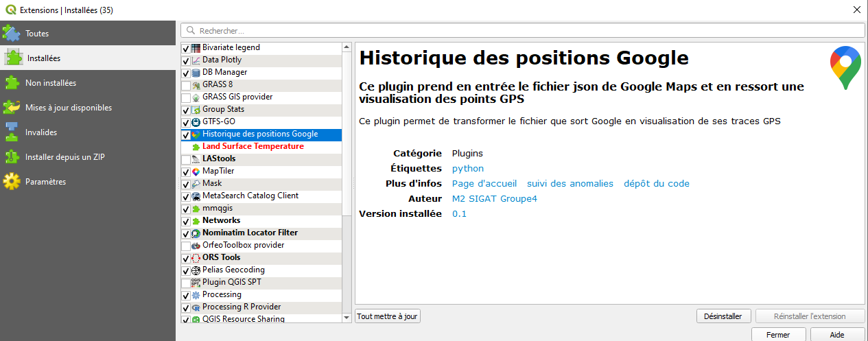Select the Processing R Provider row
Screen dimensions: 868x341
pos(261,307)
